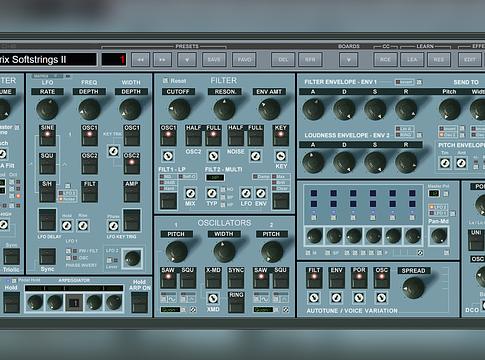The image size is (485, 360).
Task: Toggle the autotune FILT switch
Action: tap(314, 278)
